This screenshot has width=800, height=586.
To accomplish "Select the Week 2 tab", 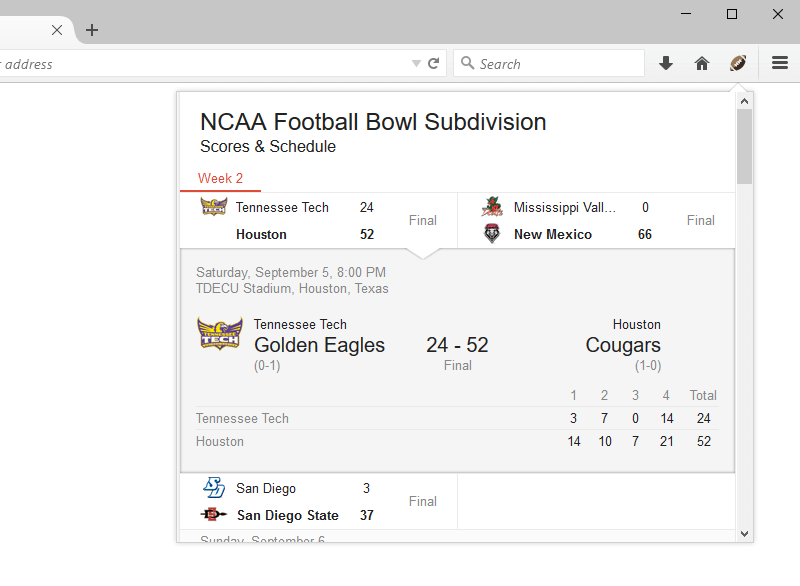I will [220, 179].
